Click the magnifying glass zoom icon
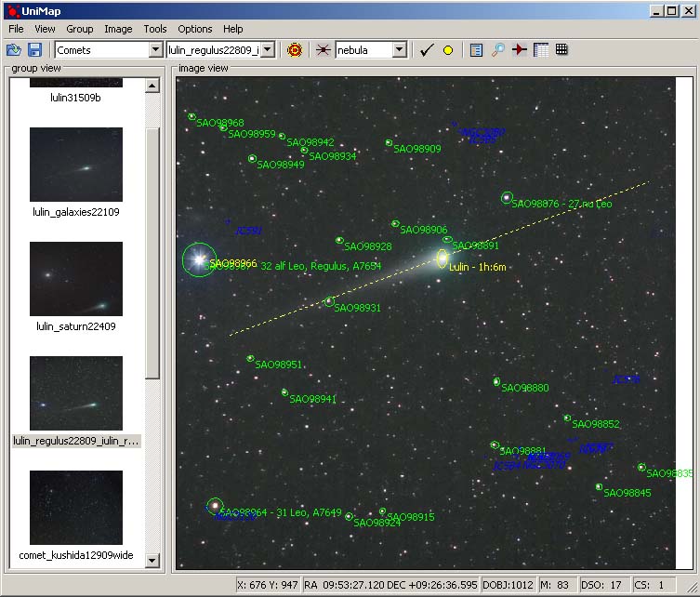This screenshot has width=700, height=597. 497,50
